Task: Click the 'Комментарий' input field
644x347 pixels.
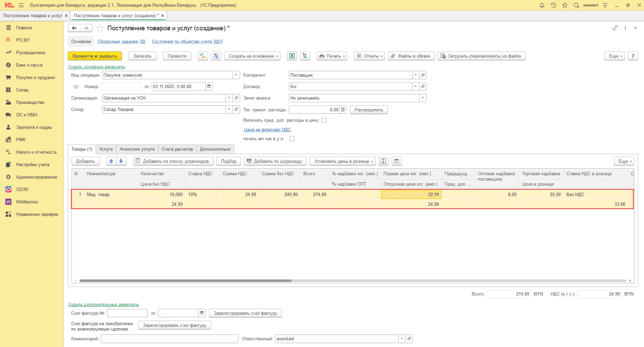Action: 169,339
